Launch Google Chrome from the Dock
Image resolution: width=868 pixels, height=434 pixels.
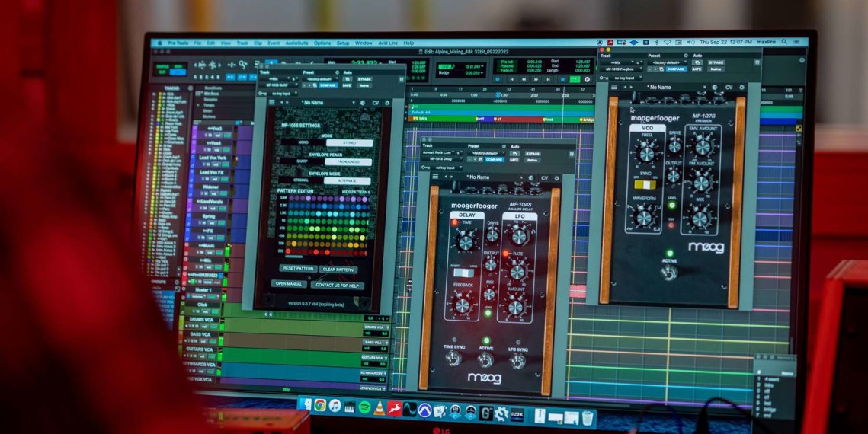[320, 405]
